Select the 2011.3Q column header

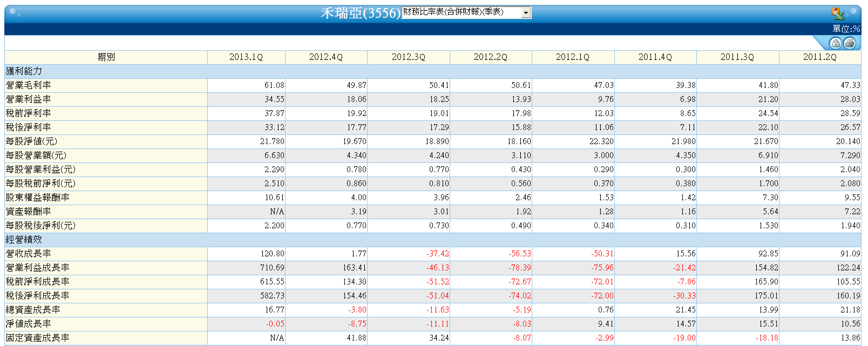click(737, 57)
